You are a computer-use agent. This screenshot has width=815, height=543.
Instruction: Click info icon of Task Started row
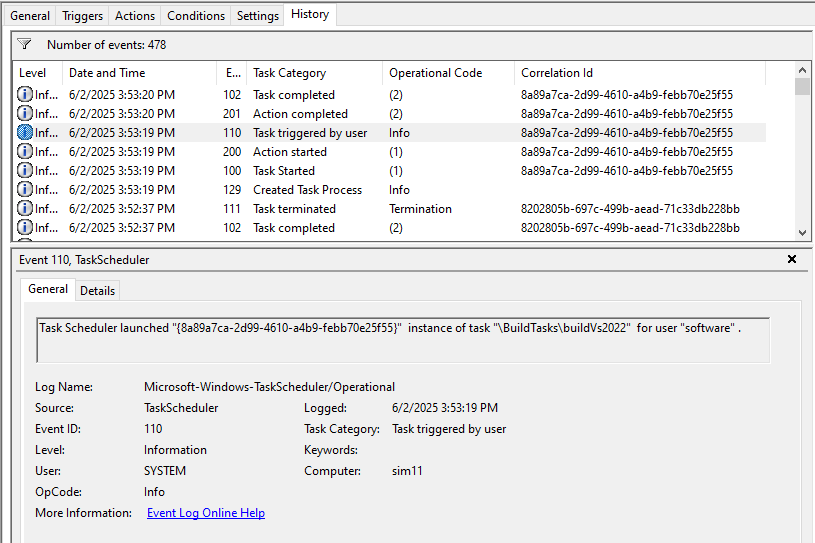pyautogui.click(x=24, y=170)
